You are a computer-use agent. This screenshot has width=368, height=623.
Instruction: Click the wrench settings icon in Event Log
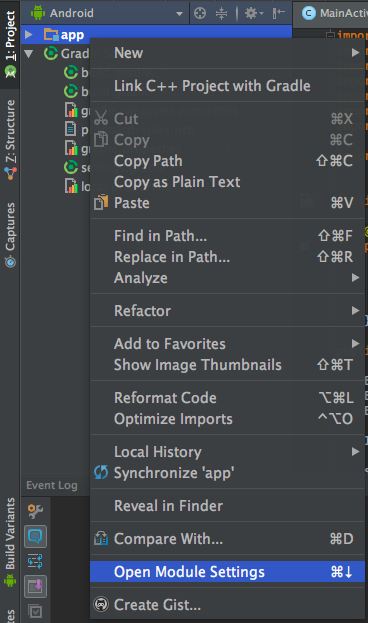[35, 511]
